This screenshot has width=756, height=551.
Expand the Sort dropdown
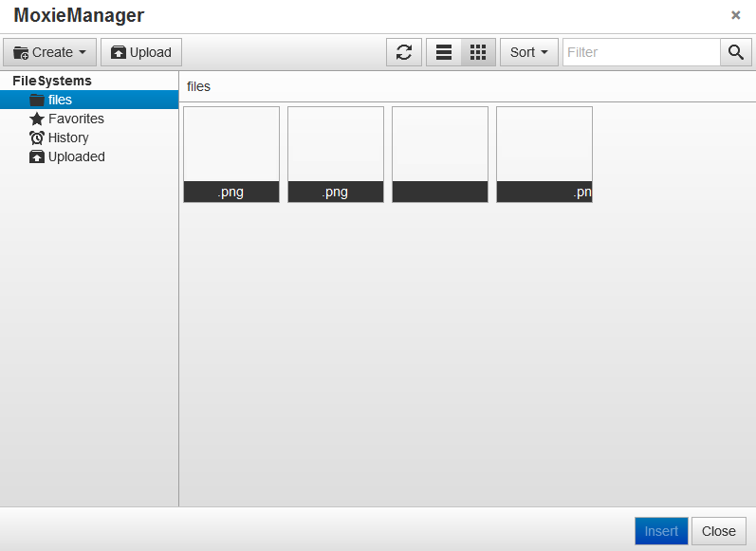coord(528,52)
